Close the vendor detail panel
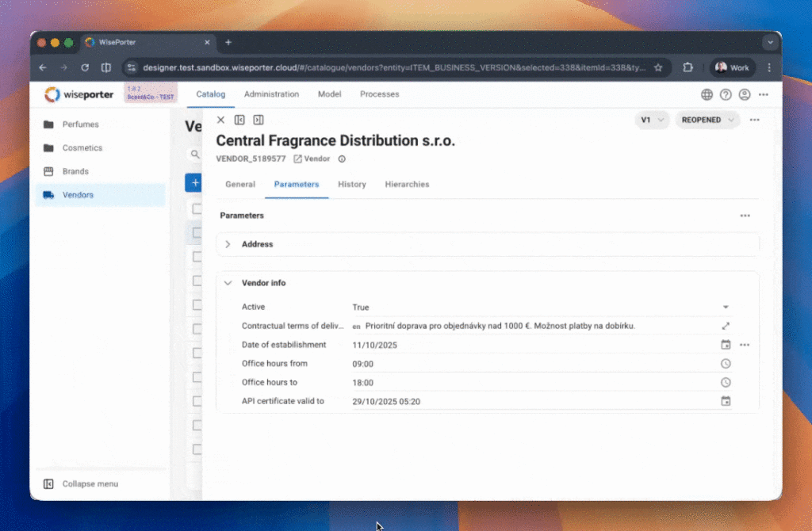Screen dimensions: 812x531 tap(221, 120)
